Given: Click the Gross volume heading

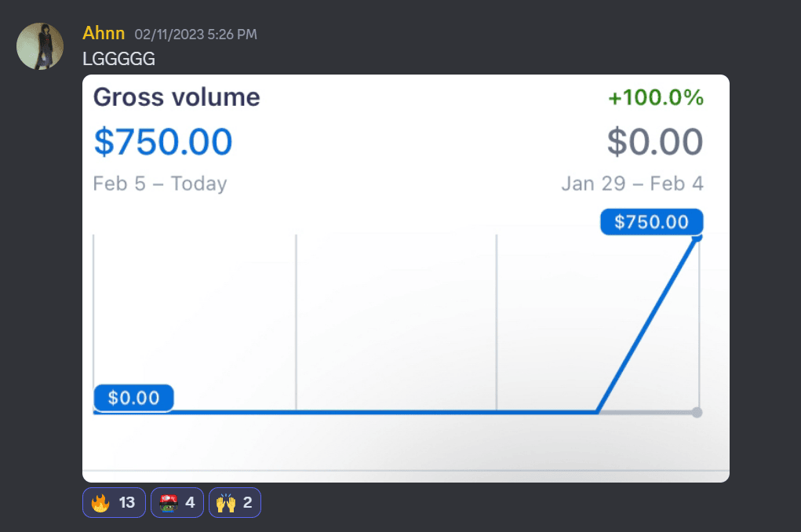Looking at the screenshot, I should pos(177,97).
